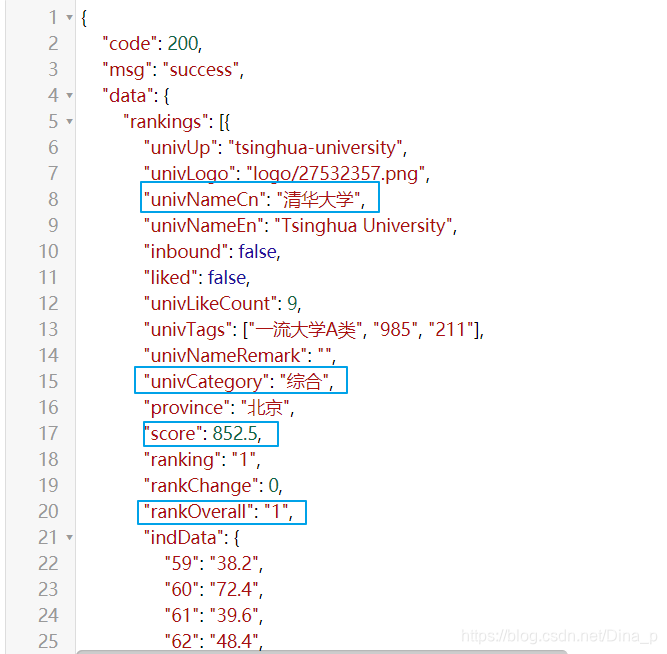The image size is (667, 654).
Task: Collapse the "indData" object fold arrow on line 21
Action: (69, 537)
